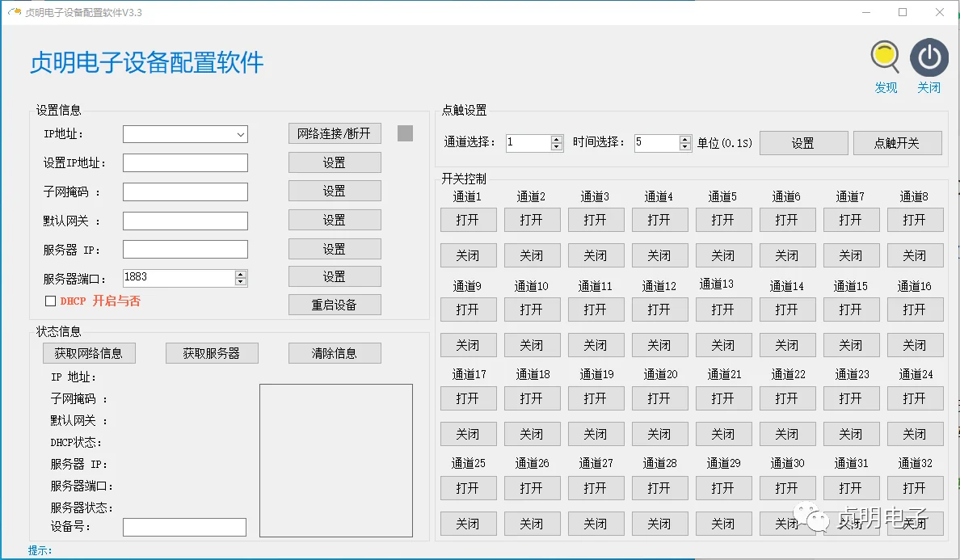The height and width of the screenshot is (560, 960).
Task: Close 通道10 with 关闭 button
Action: pyautogui.click(x=532, y=345)
